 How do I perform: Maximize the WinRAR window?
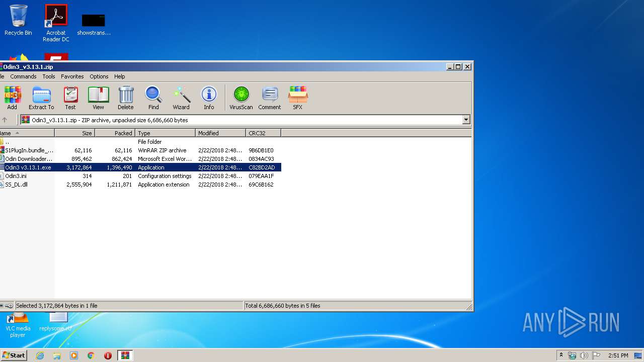pyautogui.click(x=458, y=66)
